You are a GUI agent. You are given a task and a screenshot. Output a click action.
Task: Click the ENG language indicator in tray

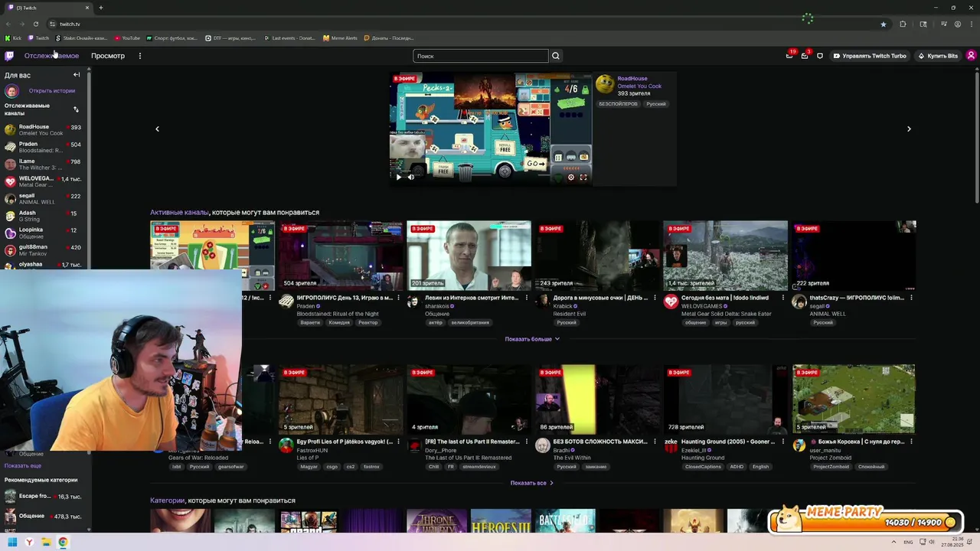908,543
